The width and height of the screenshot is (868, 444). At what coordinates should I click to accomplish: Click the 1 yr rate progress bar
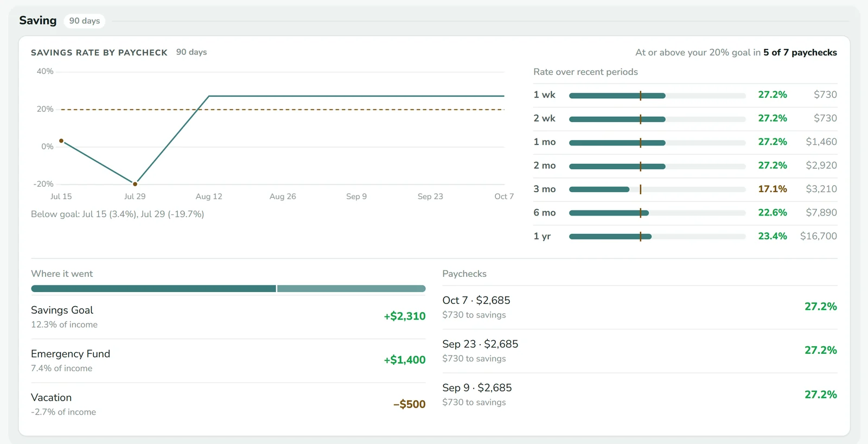pos(658,237)
